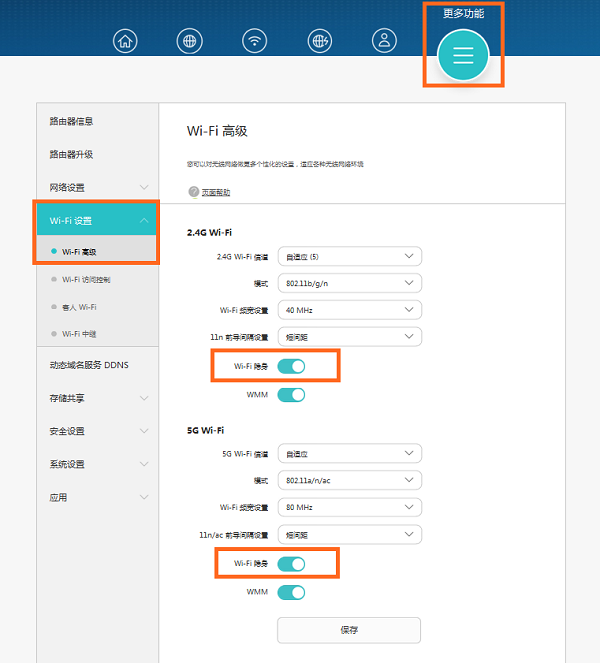Viewport: 600px width, 663px height.
Task: Open the 更多功能 hamburger menu icon
Action: pyautogui.click(x=463, y=55)
